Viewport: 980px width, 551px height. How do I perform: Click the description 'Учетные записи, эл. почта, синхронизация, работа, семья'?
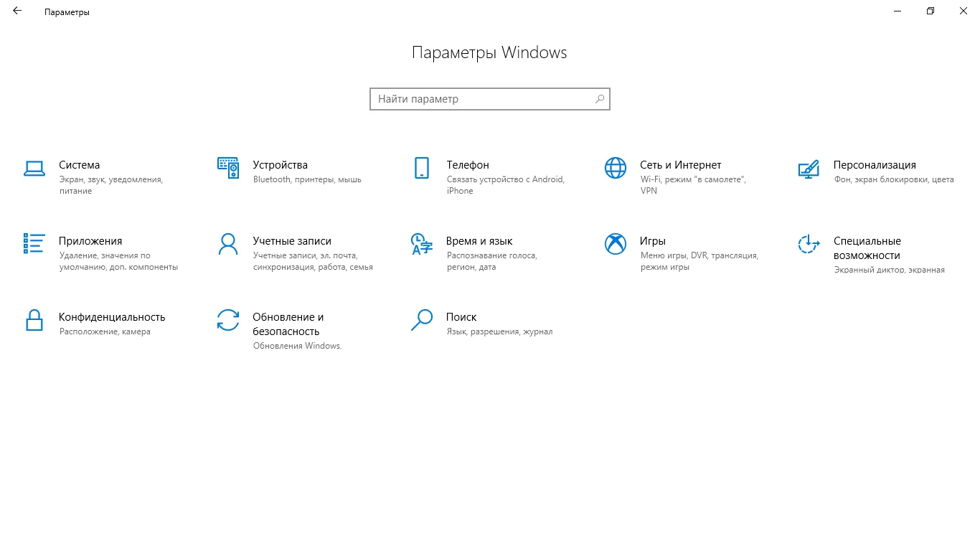313,261
